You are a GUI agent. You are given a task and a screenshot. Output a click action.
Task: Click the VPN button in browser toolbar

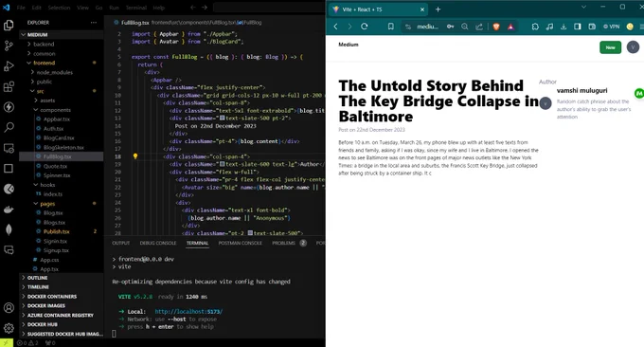611,27
